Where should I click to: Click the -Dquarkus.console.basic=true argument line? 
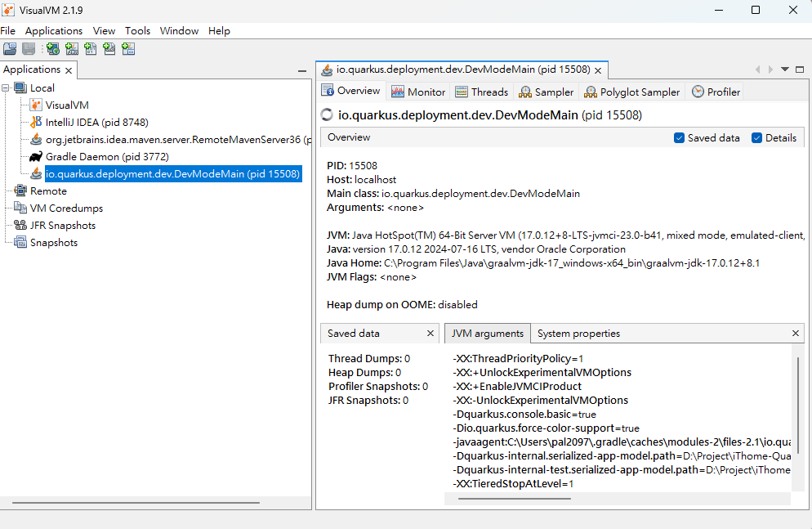pyautogui.click(x=524, y=414)
